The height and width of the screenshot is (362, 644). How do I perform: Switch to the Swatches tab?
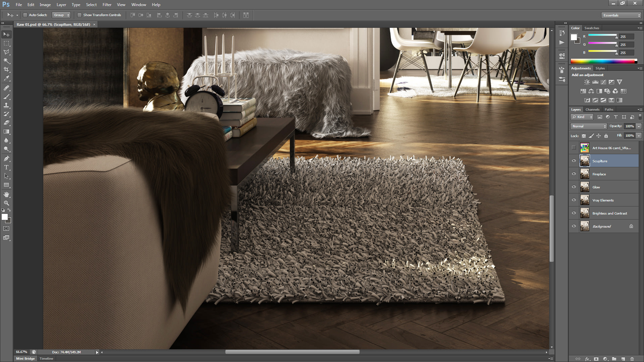point(592,28)
